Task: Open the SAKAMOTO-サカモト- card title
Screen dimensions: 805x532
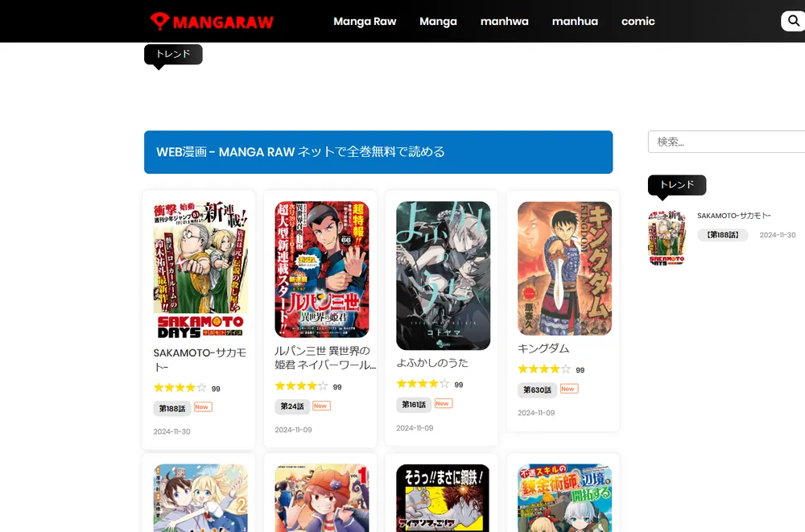Action: pos(200,360)
